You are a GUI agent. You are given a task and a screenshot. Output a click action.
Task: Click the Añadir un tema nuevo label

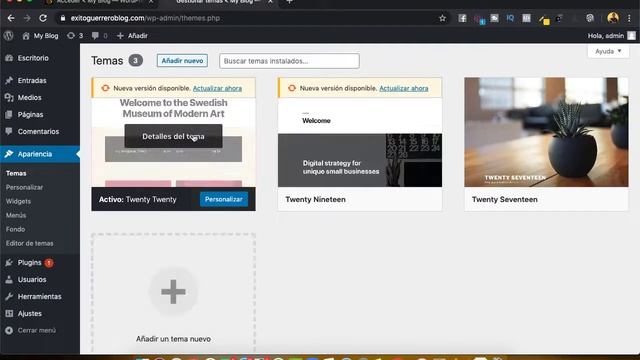pos(173,339)
